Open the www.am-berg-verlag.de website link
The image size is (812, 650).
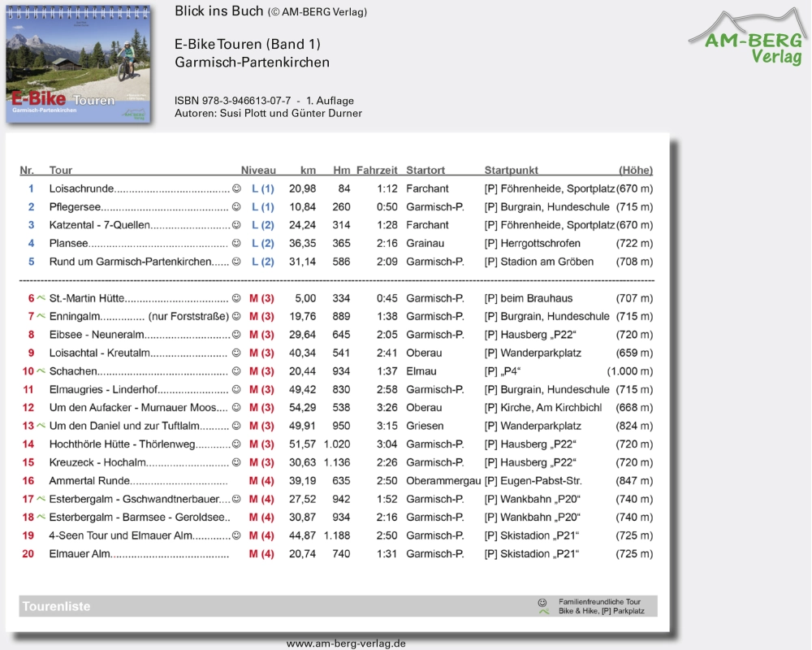346,643
